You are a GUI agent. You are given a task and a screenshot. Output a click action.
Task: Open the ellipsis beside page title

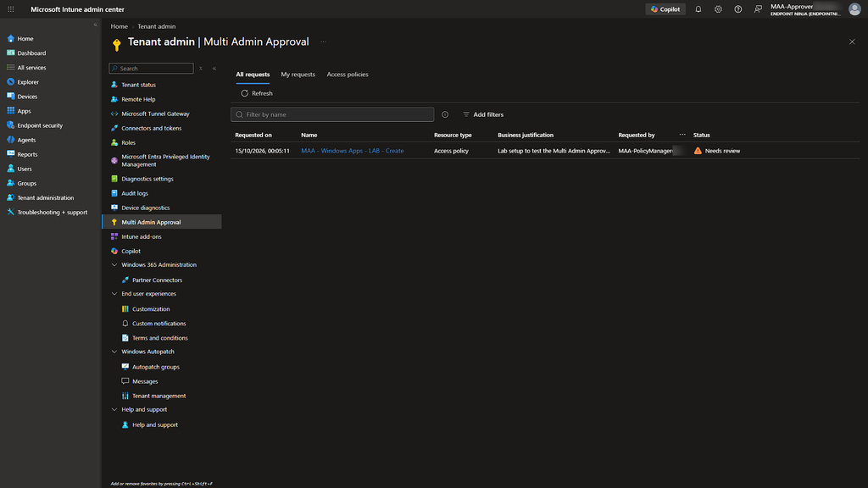(323, 42)
